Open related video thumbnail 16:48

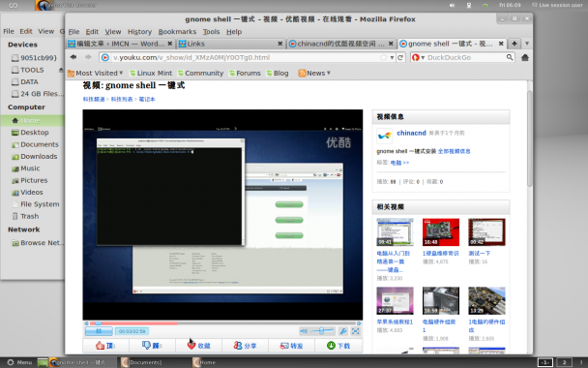click(441, 232)
